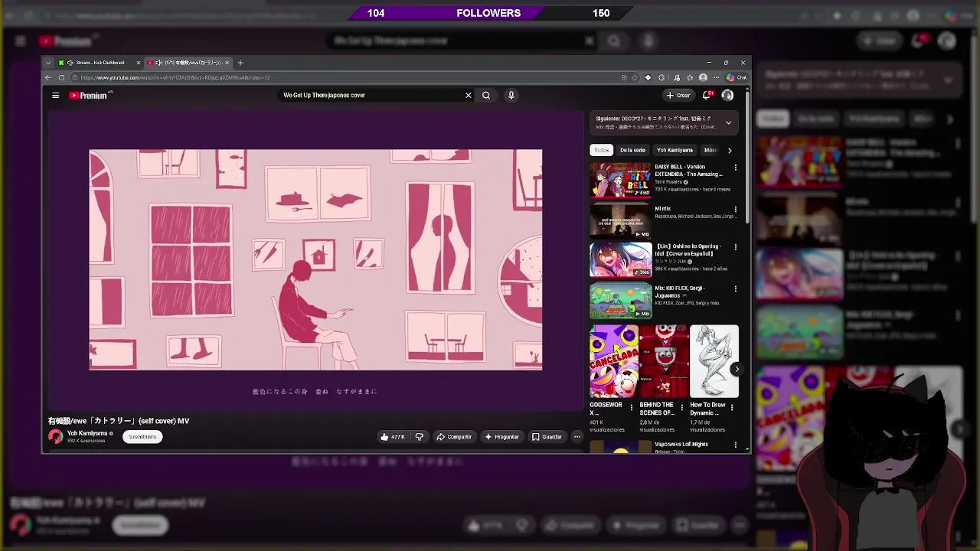Click the YouTube search magnifier button

pos(486,96)
